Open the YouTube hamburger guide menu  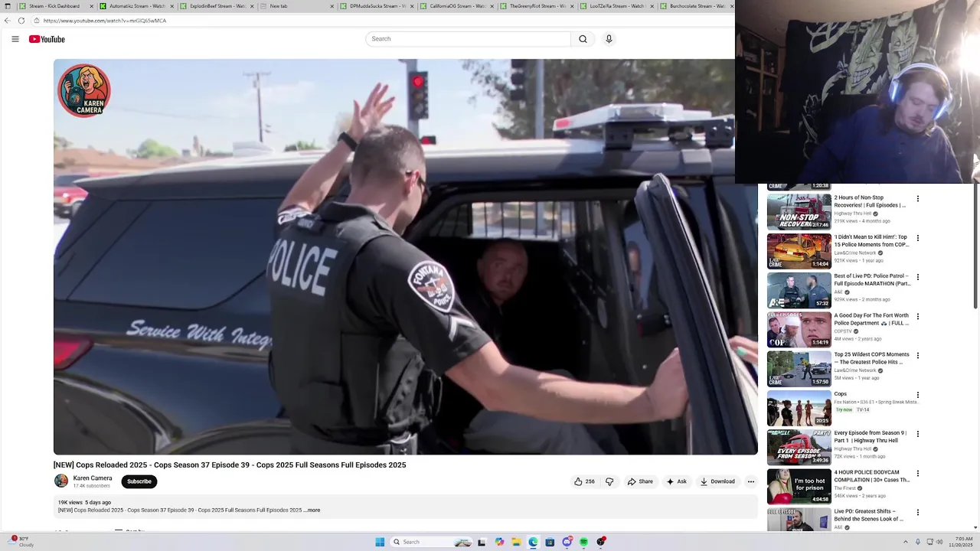pyautogui.click(x=15, y=39)
